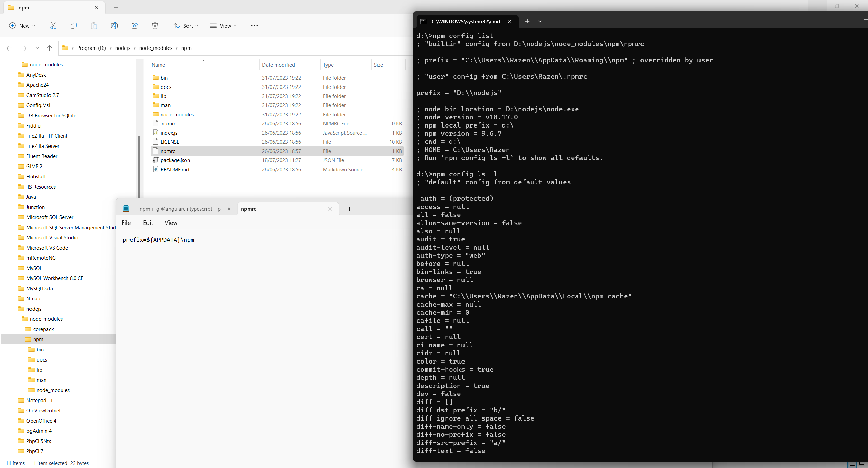The image size is (868, 468).
Task: Share the selected file via toolbar icon
Action: coord(135,25)
